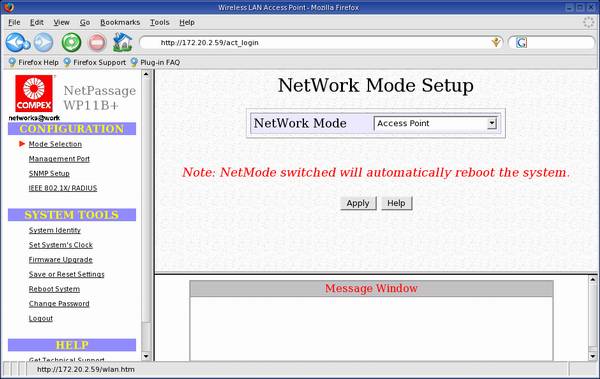Click the Firefox Help bookmark icon

pyautogui.click(x=12, y=62)
